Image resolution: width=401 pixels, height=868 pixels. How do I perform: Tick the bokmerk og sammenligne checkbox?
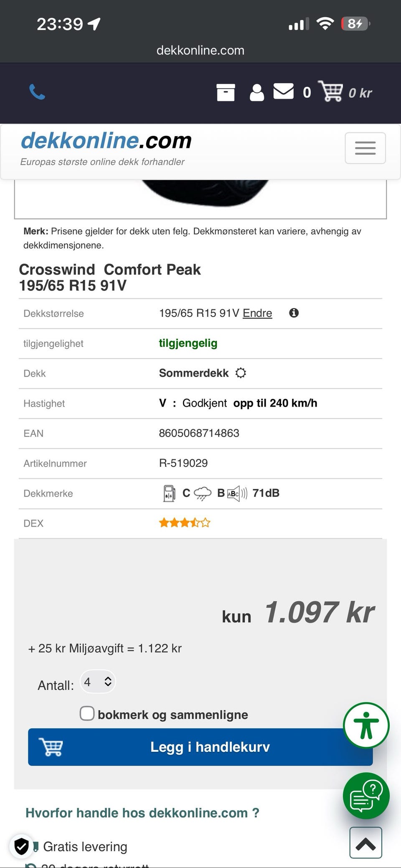point(87,713)
